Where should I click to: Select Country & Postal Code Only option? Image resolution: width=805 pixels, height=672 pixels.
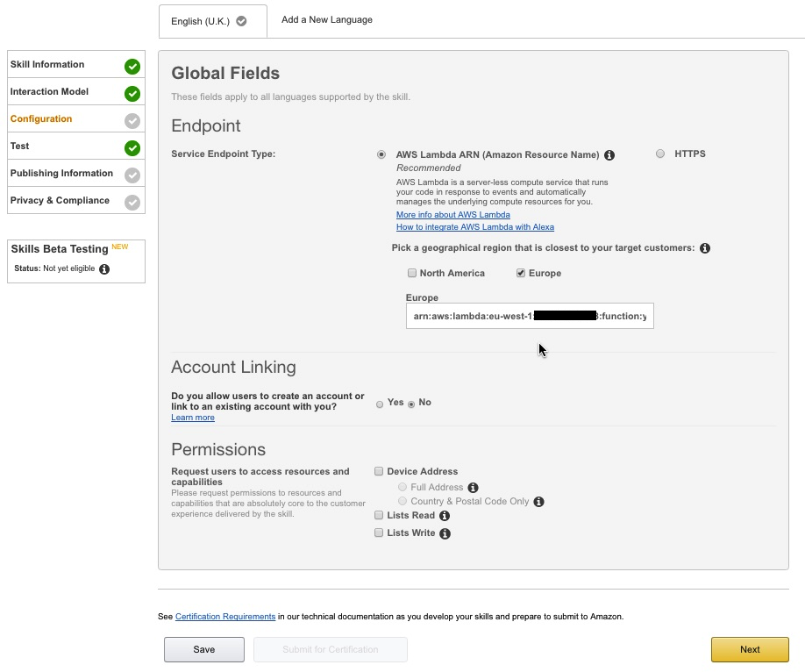[402, 501]
